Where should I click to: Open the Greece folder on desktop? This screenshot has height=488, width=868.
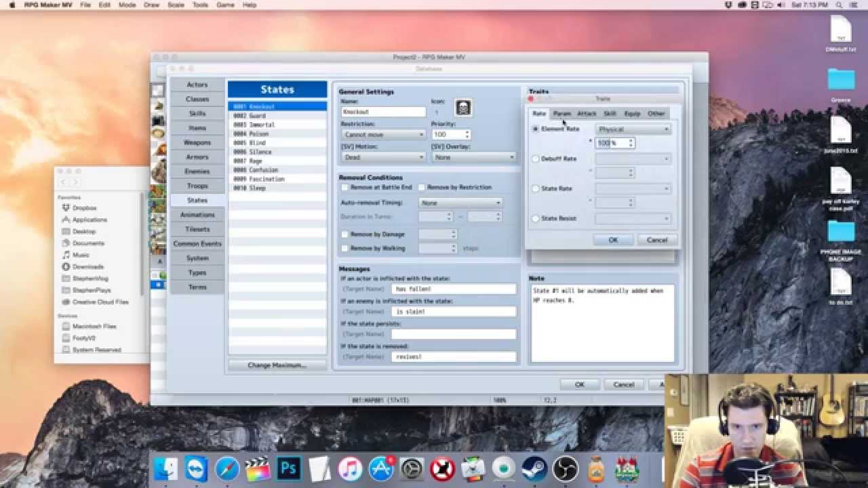pyautogui.click(x=841, y=80)
